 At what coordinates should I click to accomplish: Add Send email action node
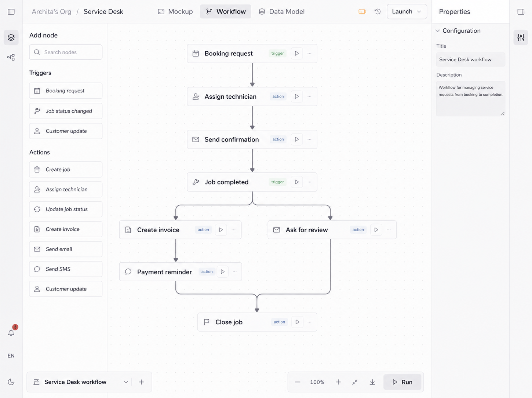[66, 249]
